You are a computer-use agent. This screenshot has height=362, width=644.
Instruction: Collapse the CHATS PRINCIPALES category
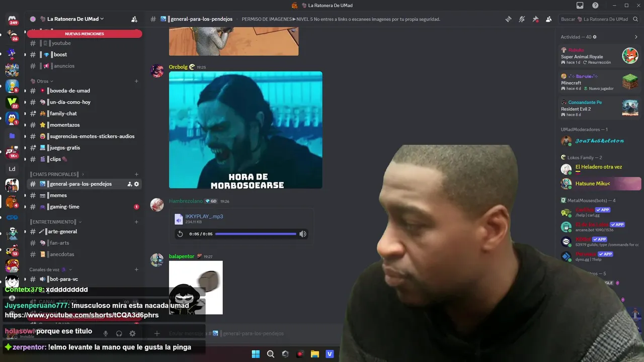tap(57, 174)
